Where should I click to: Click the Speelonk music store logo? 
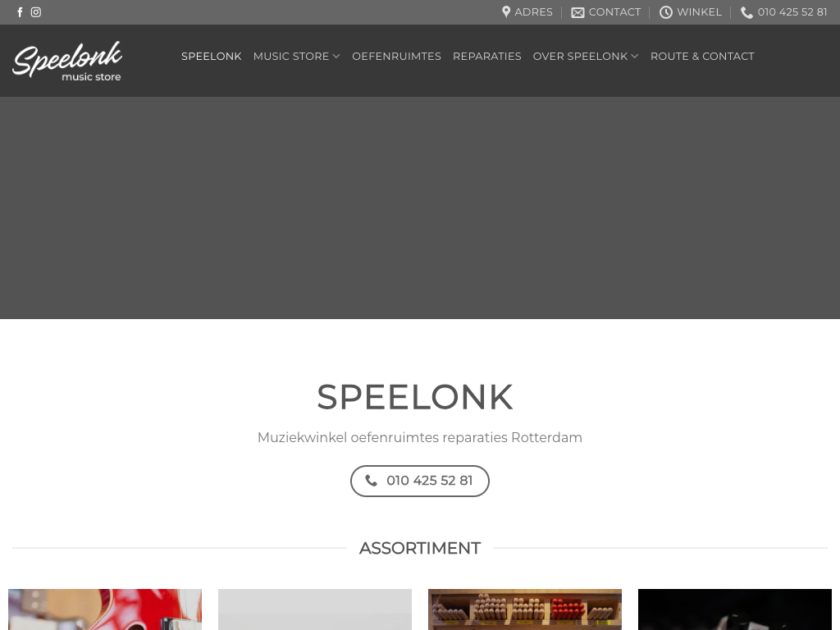point(67,61)
